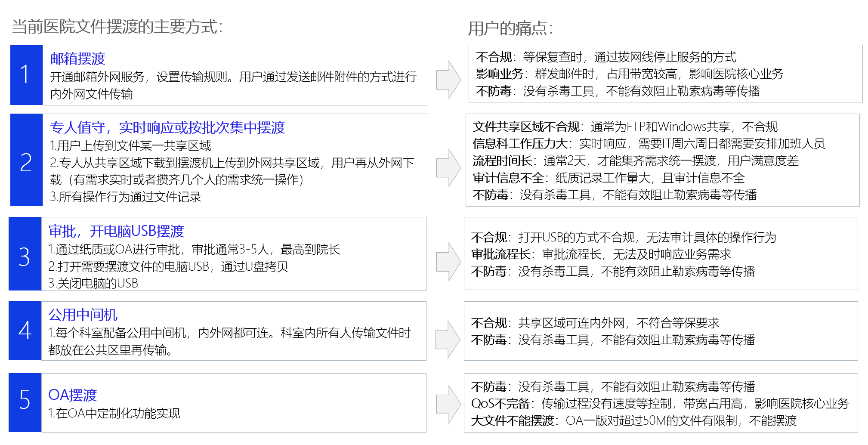Click the arrow beside OA摆渡 row
This screenshot has height=445, width=868.
[448, 404]
